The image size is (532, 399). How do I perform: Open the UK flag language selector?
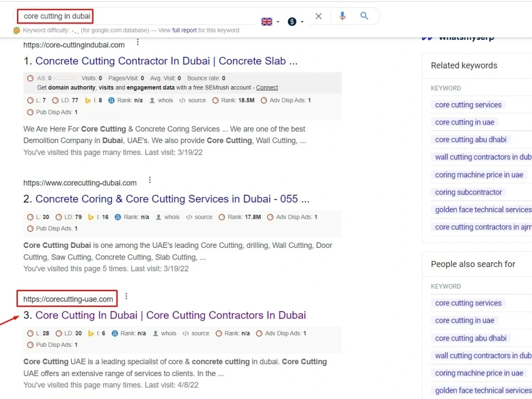(267, 22)
